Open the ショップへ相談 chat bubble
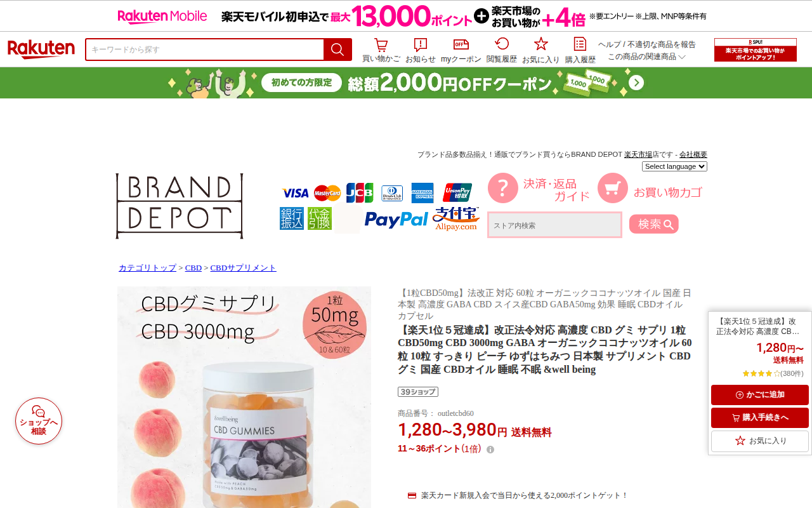The width and height of the screenshot is (812, 508). point(39,421)
